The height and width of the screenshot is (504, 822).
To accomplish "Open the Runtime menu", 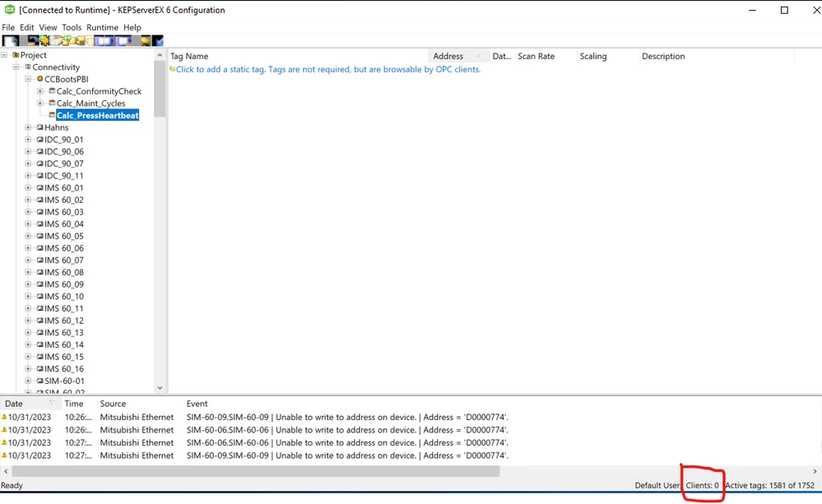I will coord(102,27).
